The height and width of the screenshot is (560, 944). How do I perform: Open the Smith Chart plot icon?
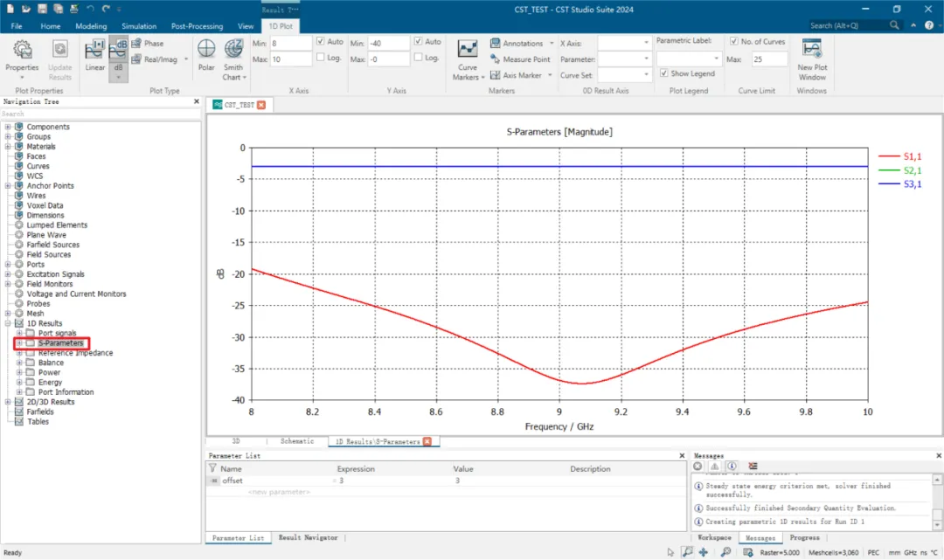click(233, 49)
